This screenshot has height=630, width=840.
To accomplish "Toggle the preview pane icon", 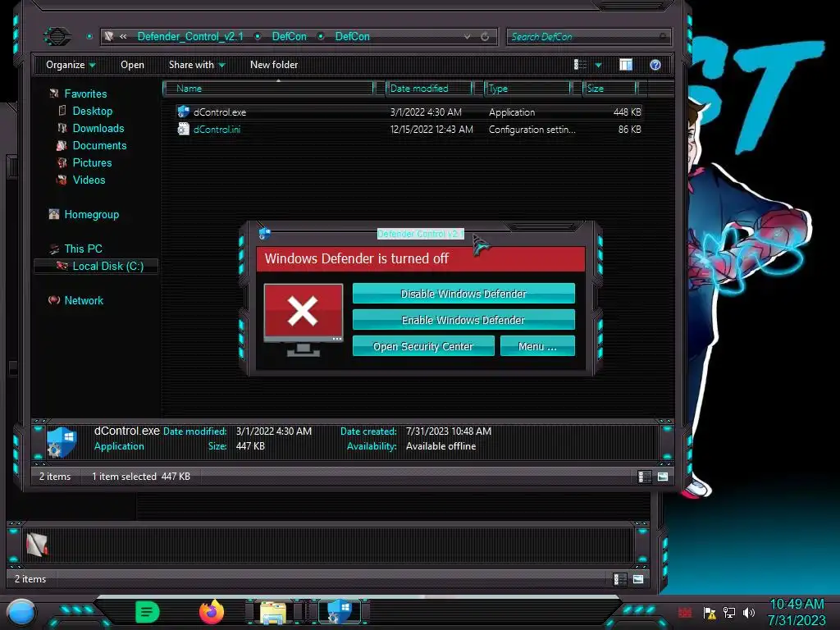I will click(626, 65).
